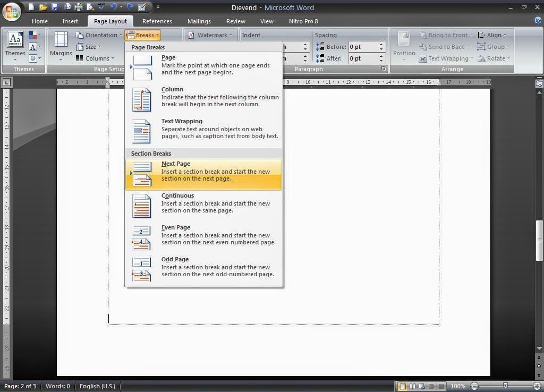
Task: Click the Text Wrapping button in Arrange group
Action: (446, 58)
